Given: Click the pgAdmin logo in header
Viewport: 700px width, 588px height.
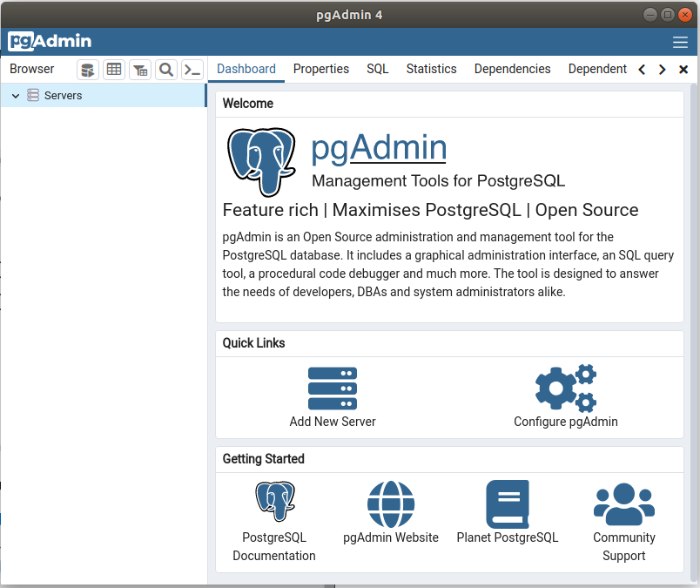Looking at the screenshot, I should coord(50,41).
